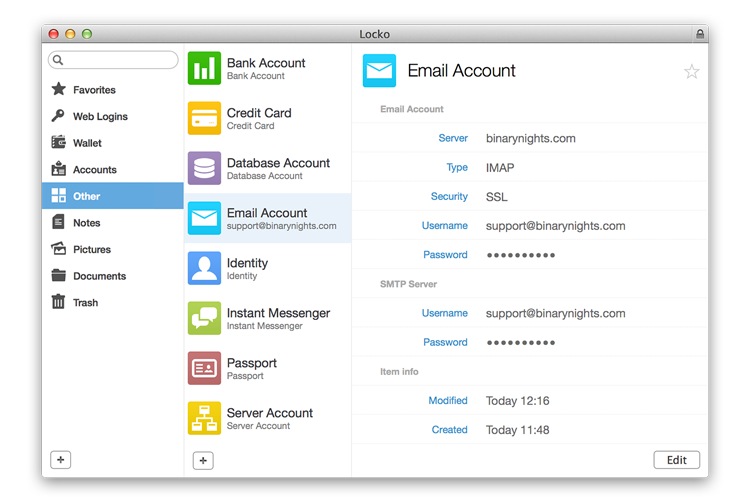Click the Trash bin icon
This screenshot has width=750, height=500.
pos(58,302)
